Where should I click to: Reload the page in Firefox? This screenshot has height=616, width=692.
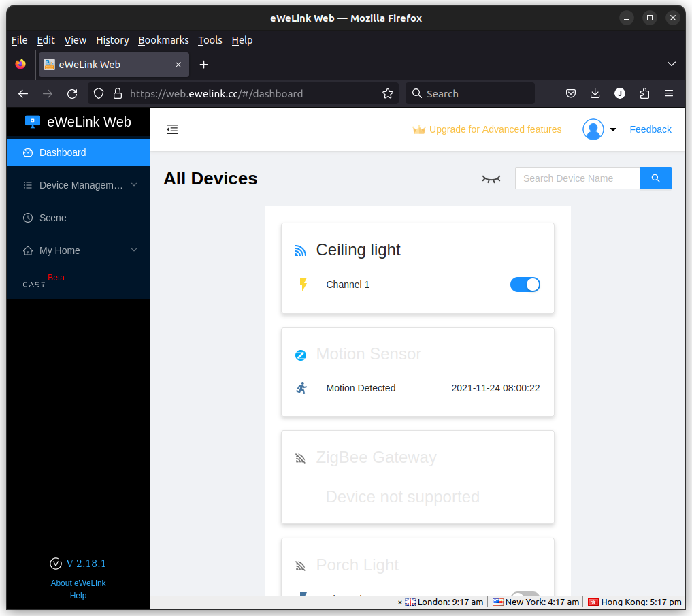pos(72,94)
